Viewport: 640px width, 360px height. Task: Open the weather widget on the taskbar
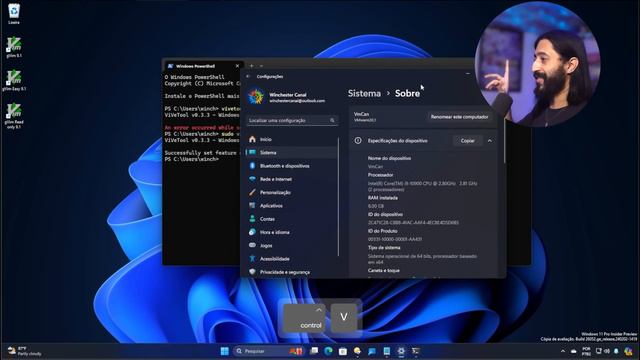24,351
